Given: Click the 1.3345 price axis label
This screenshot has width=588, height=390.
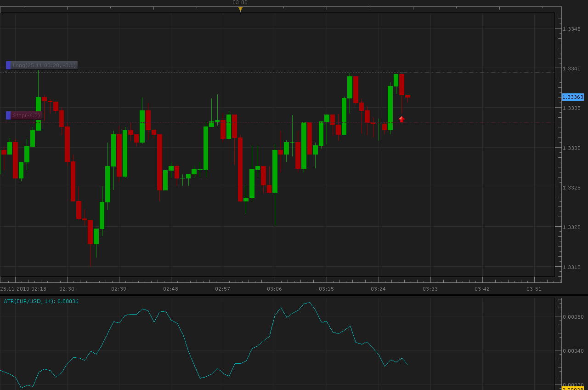Looking at the screenshot, I should click(571, 29).
